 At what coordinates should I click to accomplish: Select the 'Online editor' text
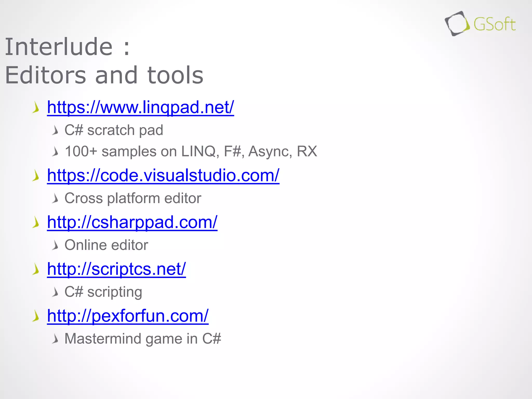pyautogui.click(x=106, y=245)
